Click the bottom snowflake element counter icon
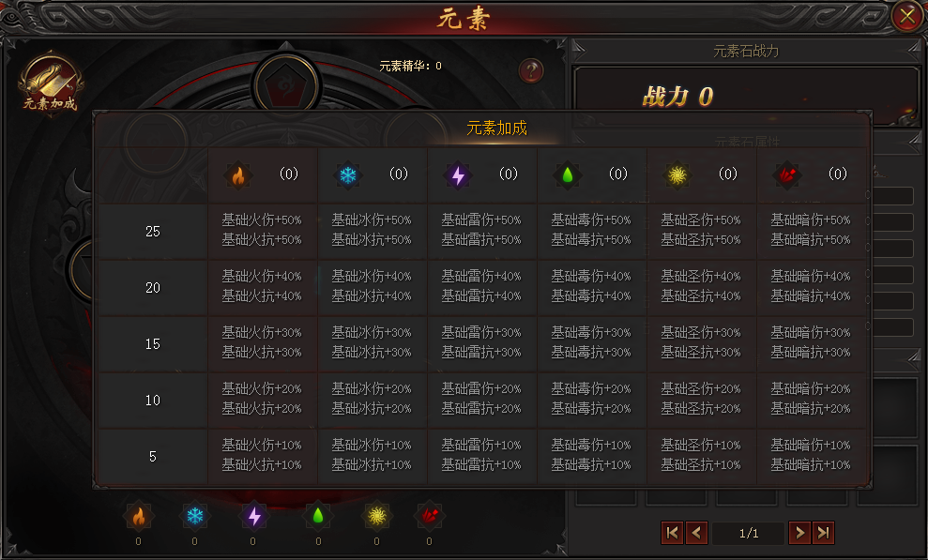 click(x=195, y=516)
